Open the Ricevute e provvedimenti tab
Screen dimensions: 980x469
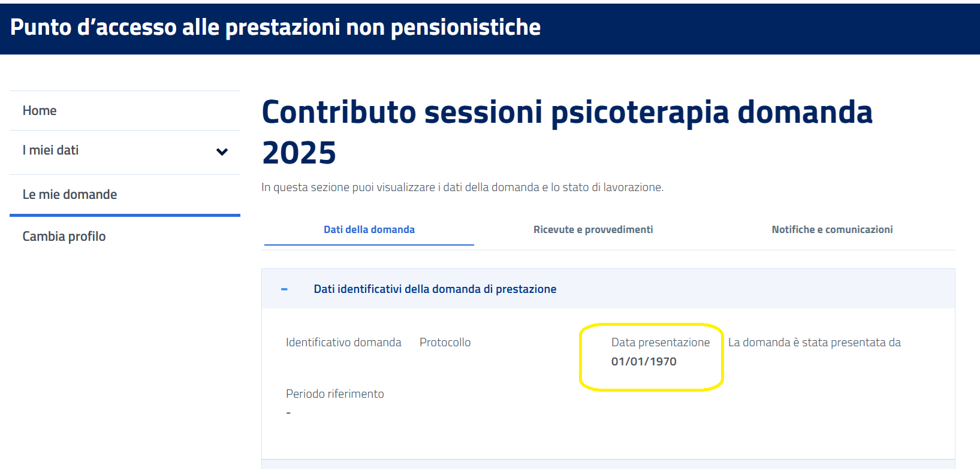[593, 229]
